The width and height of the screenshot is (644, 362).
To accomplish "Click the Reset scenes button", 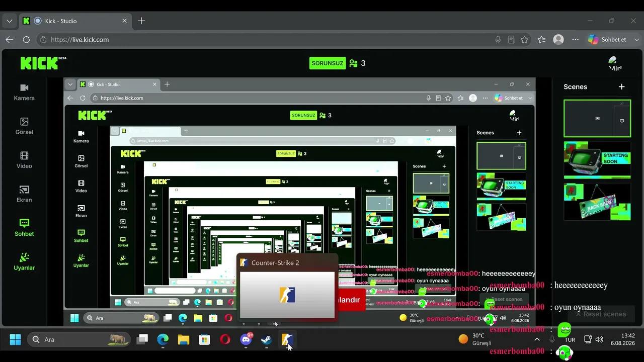I will 601,314.
